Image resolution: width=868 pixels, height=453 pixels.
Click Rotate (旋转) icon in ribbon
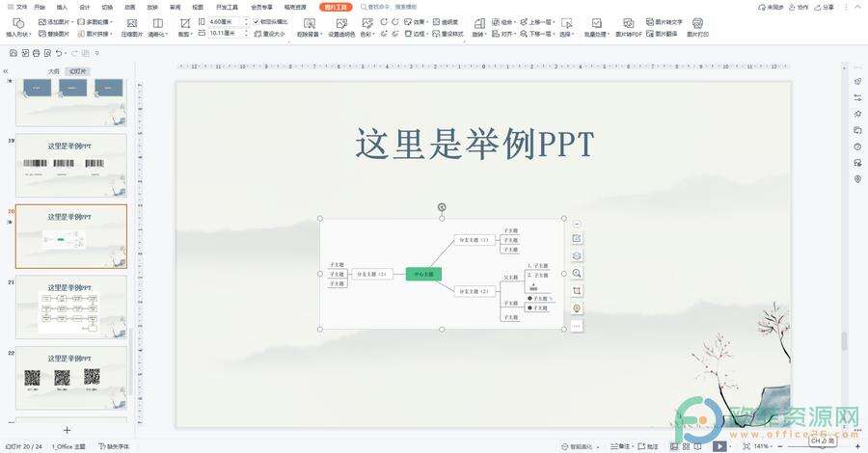(x=479, y=23)
